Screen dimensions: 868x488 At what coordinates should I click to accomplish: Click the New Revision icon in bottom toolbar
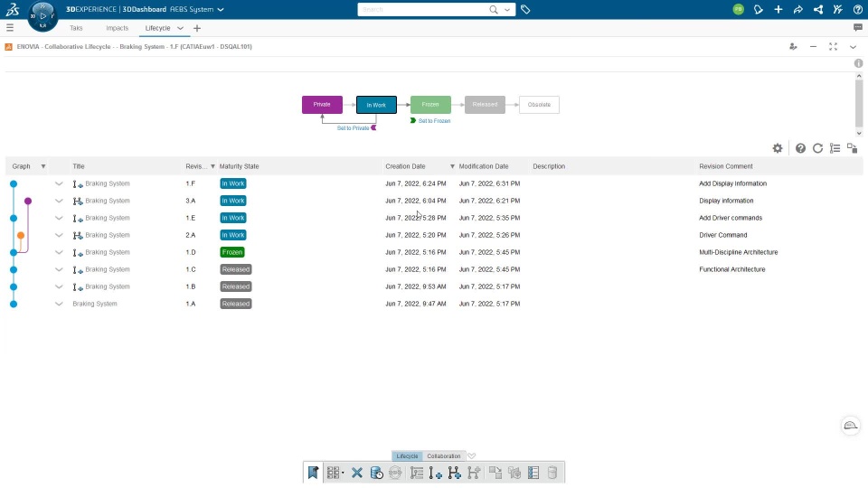(435, 473)
